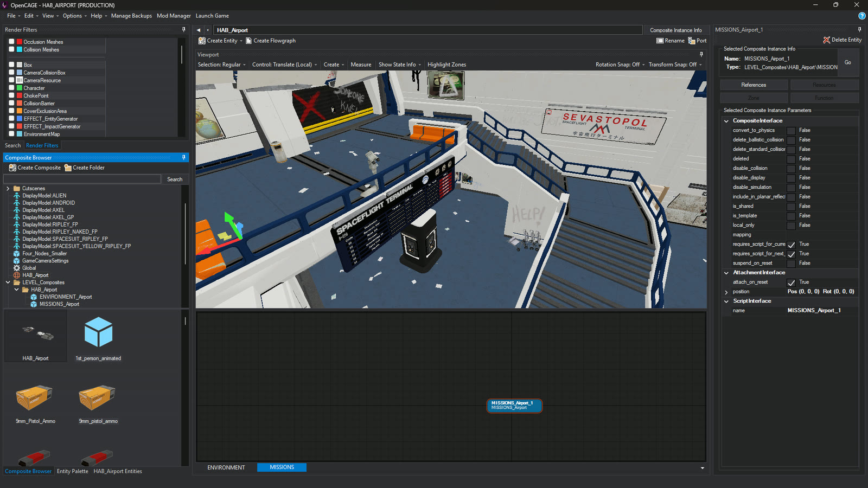Expand the position parameter row
This screenshot has width=868, height=488.
(726, 292)
